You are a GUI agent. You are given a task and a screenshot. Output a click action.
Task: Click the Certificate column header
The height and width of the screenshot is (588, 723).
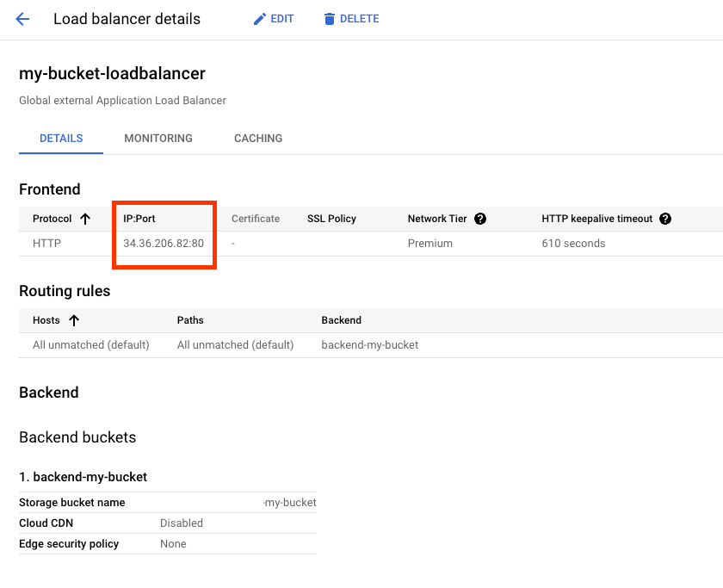pyautogui.click(x=256, y=219)
